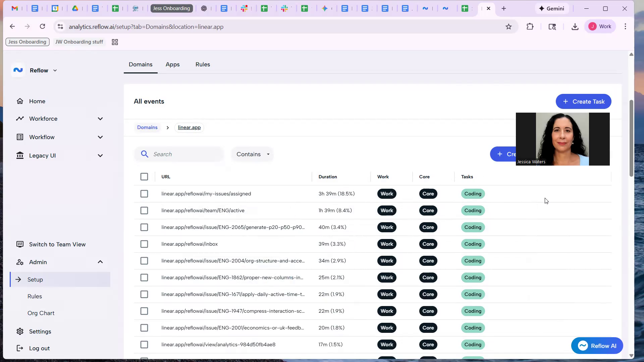Click the Settings gear icon in the sidebar
Image resolution: width=644 pixels, height=362 pixels.
point(20,331)
